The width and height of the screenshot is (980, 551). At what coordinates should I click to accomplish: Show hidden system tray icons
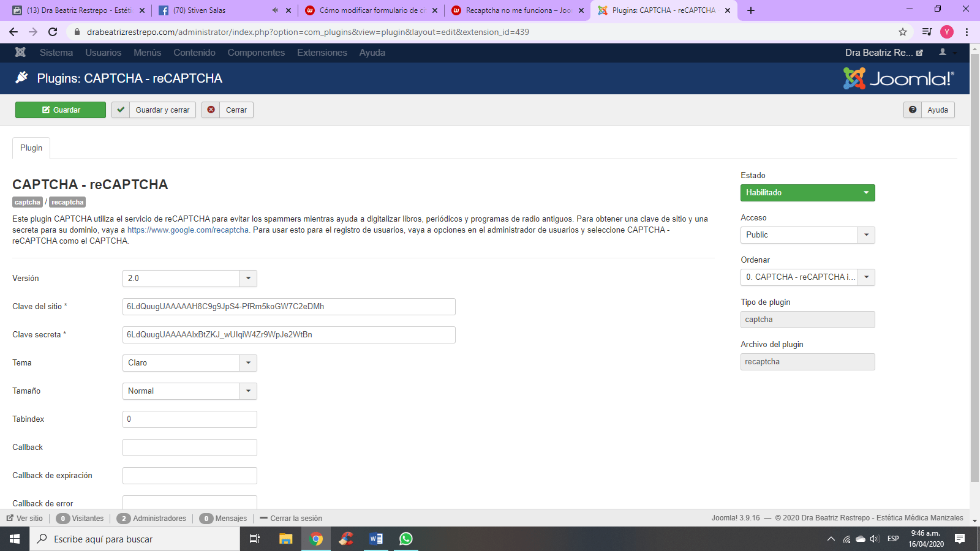[x=831, y=539]
